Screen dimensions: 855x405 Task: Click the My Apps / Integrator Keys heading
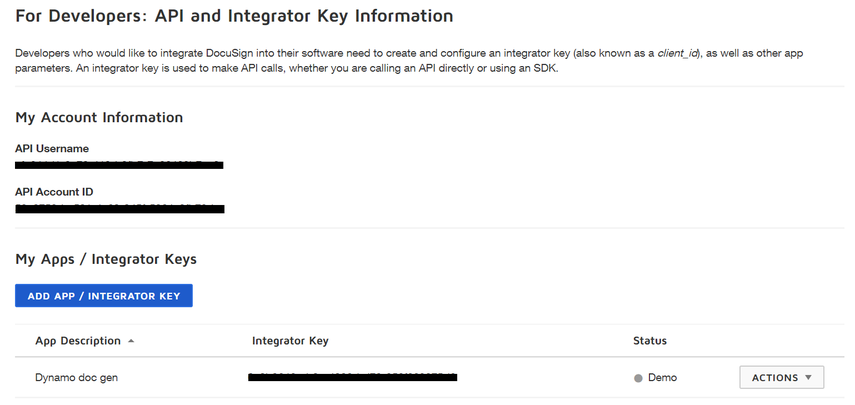click(106, 259)
